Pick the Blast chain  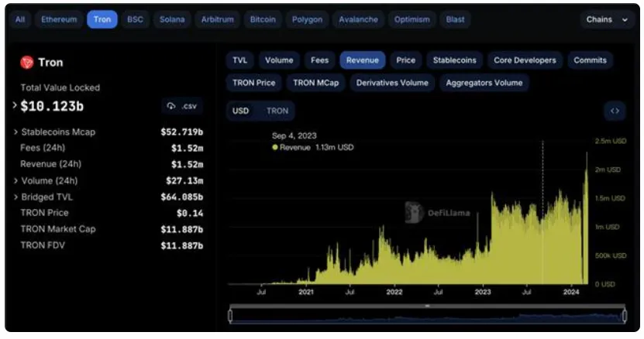tap(455, 19)
